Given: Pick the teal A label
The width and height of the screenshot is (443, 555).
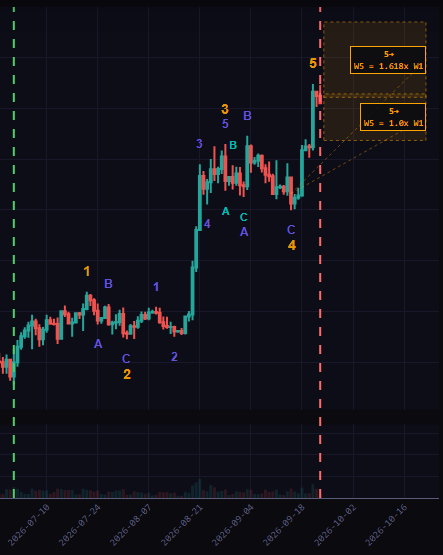Looking at the screenshot, I should (x=225, y=211).
